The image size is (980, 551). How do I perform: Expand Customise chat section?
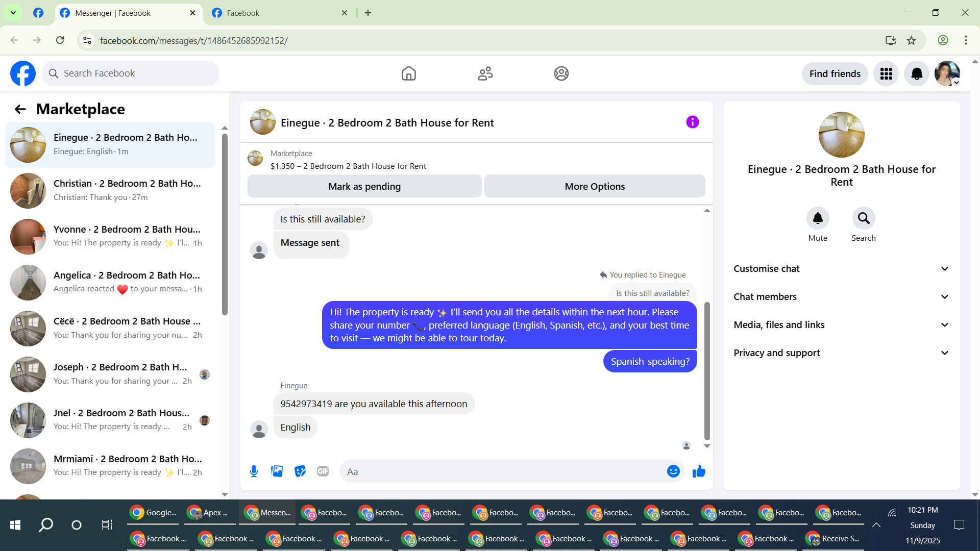(842, 269)
